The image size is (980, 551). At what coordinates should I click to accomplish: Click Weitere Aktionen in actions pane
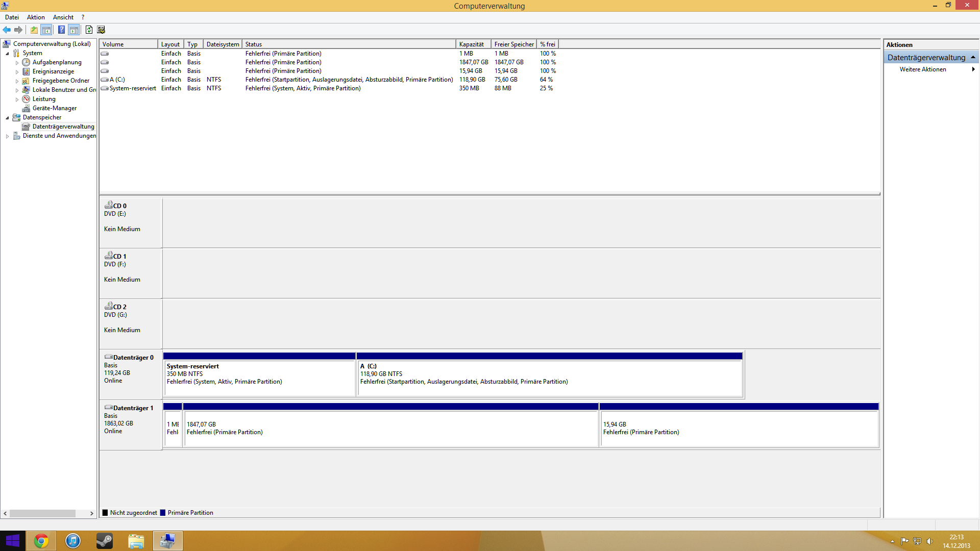click(x=923, y=69)
